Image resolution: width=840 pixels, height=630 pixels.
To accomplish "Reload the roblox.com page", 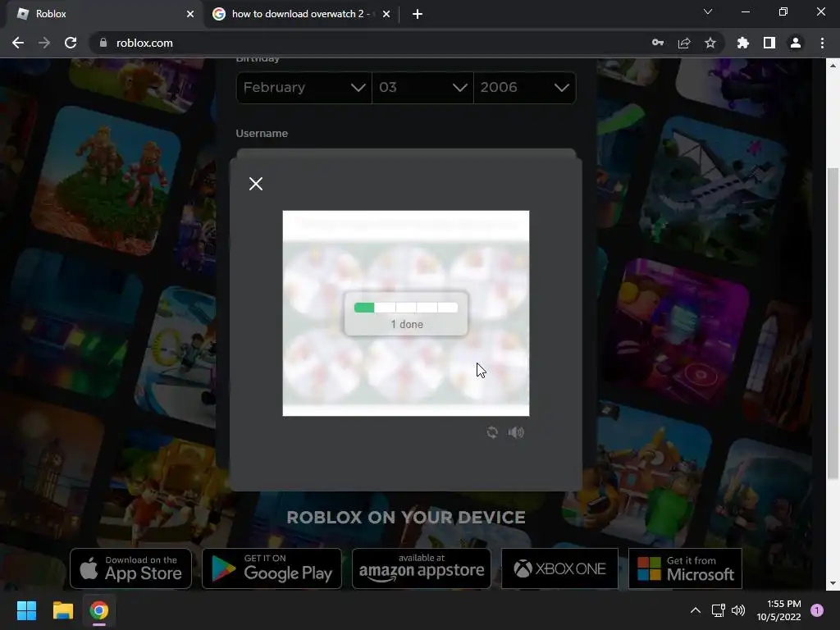I will click(x=71, y=43).
